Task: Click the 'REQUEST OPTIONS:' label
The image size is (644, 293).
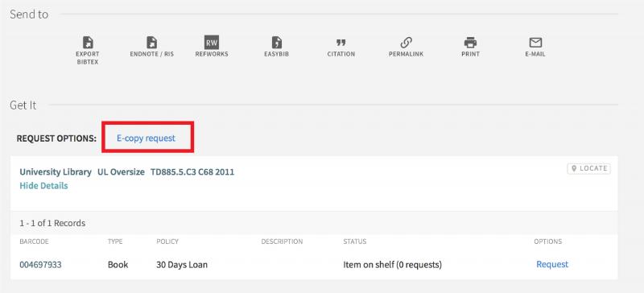Action: tap(56, 138)
